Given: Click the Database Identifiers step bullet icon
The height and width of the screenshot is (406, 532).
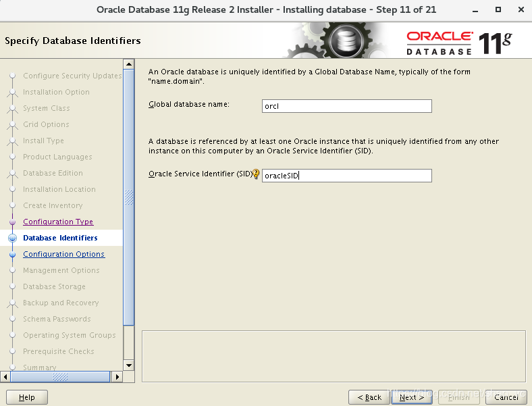Looking at the screenshot, I should click(13, 238).
